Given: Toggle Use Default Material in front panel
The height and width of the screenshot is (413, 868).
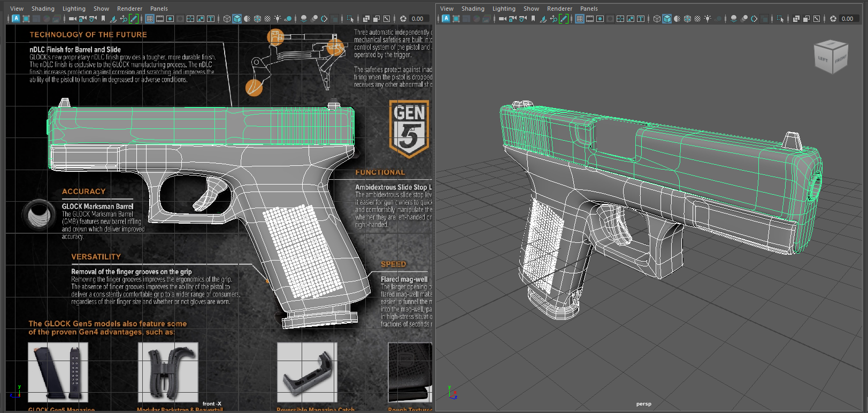Looking at the screenshot, I should 247,19.
